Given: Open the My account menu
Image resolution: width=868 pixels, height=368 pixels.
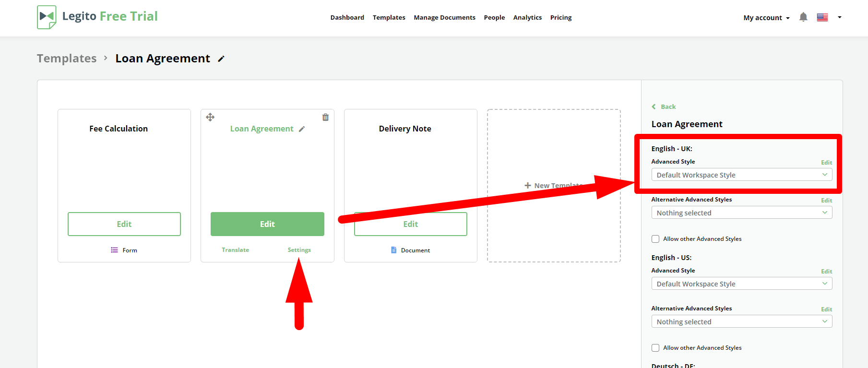Looking at the screenshot, I should click(x=766, y=18).
